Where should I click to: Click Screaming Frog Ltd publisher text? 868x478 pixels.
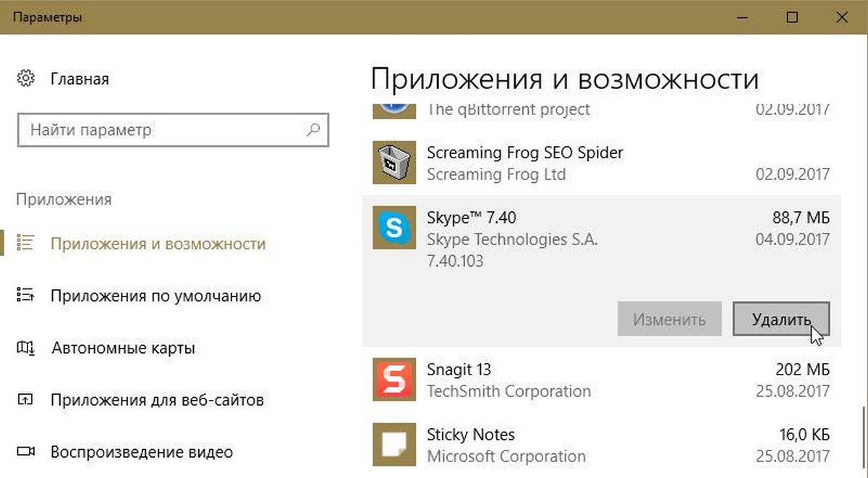[x=496, y=174]
